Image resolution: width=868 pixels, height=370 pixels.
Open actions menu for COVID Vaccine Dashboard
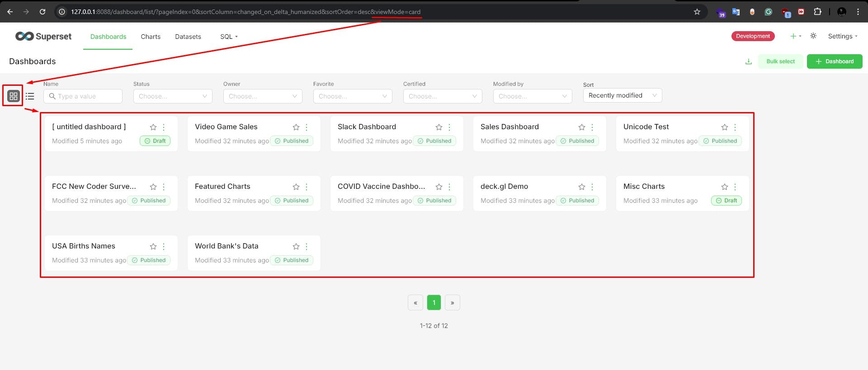coord(449,187)
